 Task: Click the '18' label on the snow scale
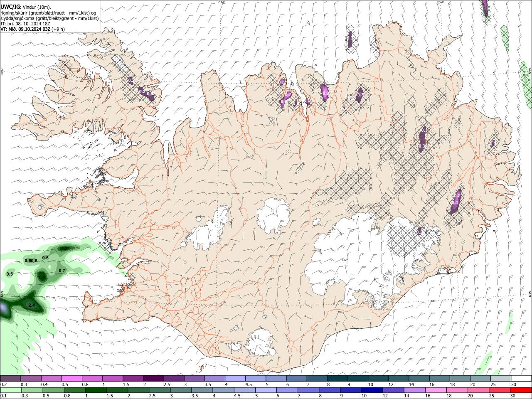pos(452,384)
